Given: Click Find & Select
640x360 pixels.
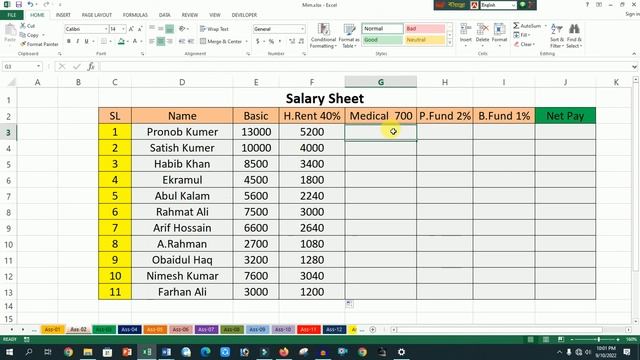Looking at the screenshot, I should 574,36.
